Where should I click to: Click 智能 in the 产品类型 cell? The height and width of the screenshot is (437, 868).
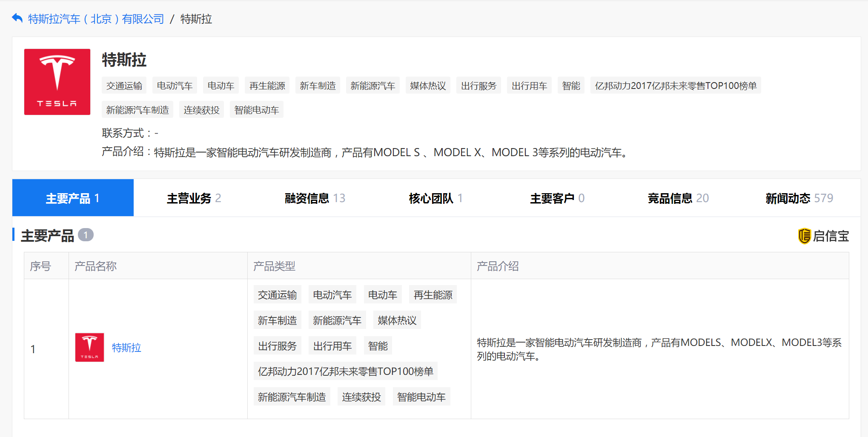pos(378,346)
